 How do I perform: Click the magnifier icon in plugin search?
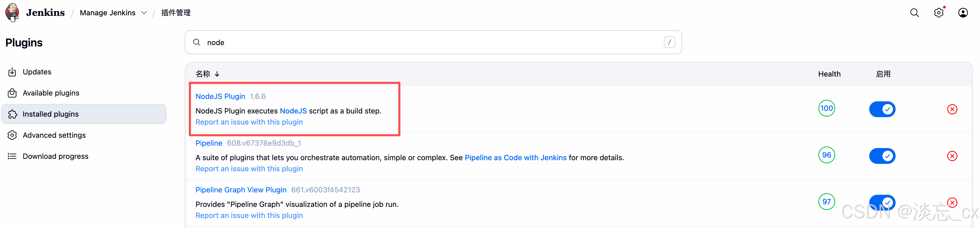(197, 42)
